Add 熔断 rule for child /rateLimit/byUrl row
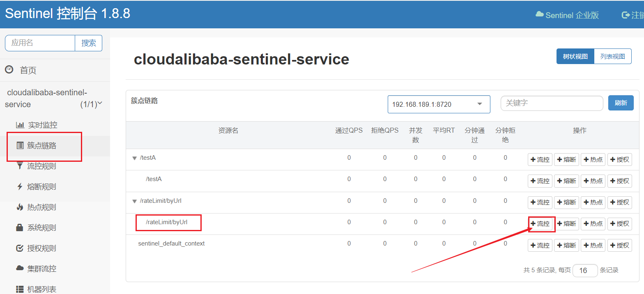The width and height of the screenshot is (644, 294). pyautogui.click(x=566, y=224)
